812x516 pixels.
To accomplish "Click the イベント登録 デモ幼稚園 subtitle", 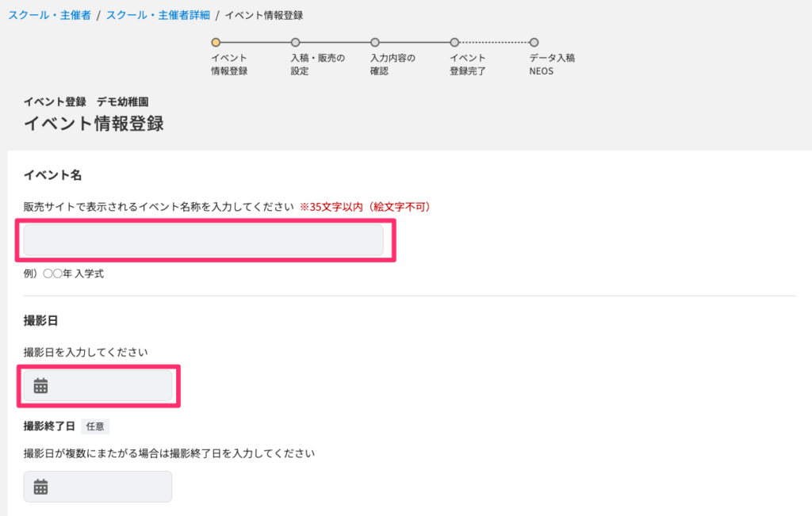I will click(x=86, y=102).
